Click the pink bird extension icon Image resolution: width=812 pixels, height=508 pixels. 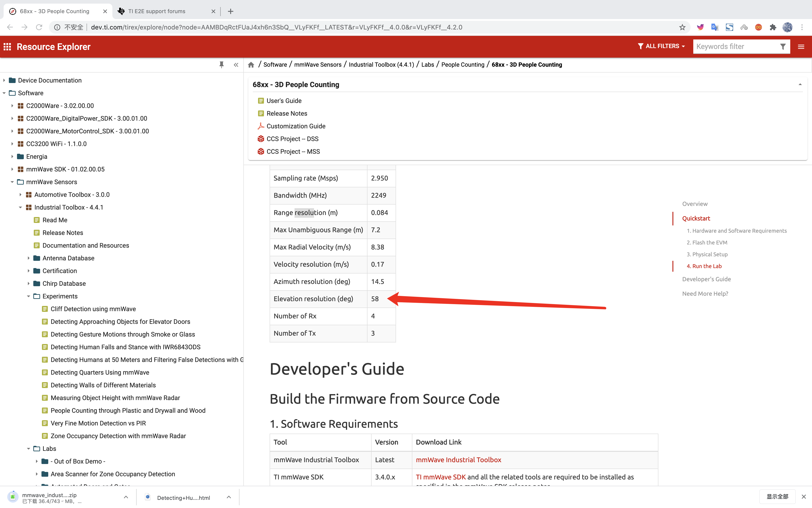click(x=700, y=27)
